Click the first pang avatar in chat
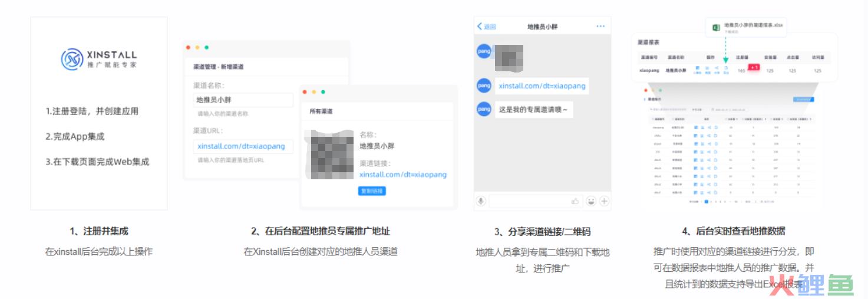The image size is (868, 299). [484, 51]
